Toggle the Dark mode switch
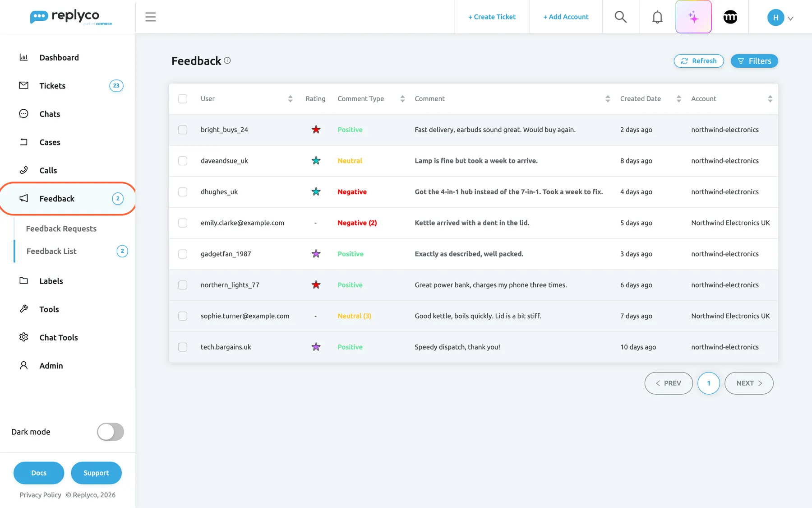Screen dimensions: 812x508 coord(111,432)
